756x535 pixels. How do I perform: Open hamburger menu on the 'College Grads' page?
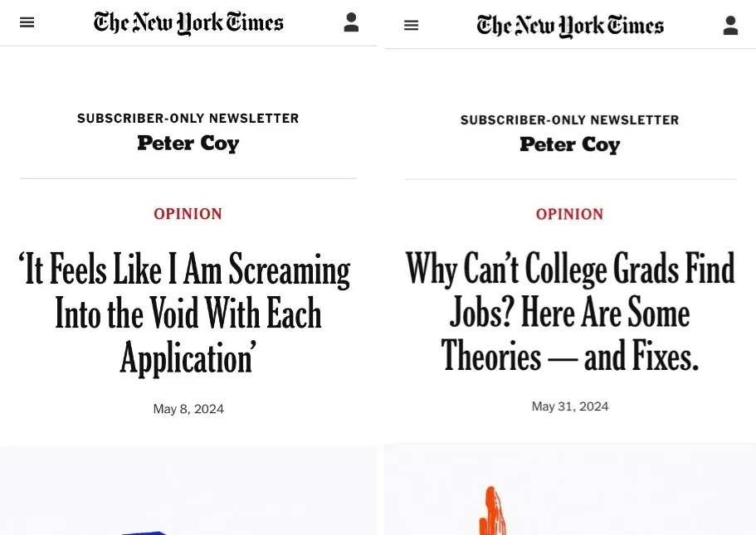coord(411,26)
